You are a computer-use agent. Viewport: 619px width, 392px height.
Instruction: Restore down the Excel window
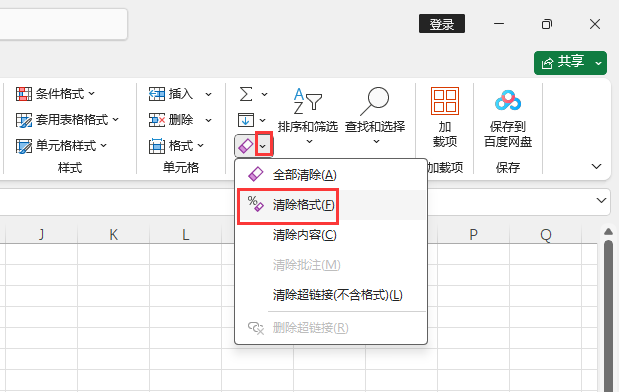point(547,24)
